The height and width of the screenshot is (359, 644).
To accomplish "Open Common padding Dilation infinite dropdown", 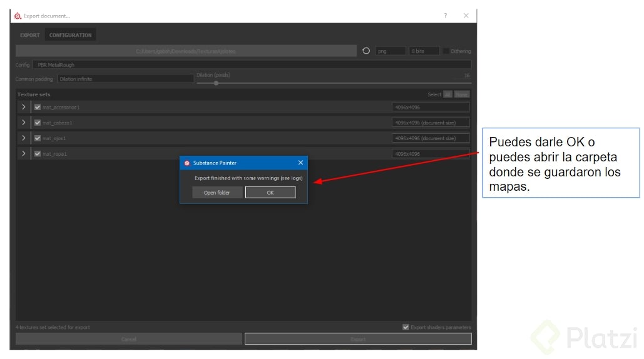I will [x=125, y=79].
